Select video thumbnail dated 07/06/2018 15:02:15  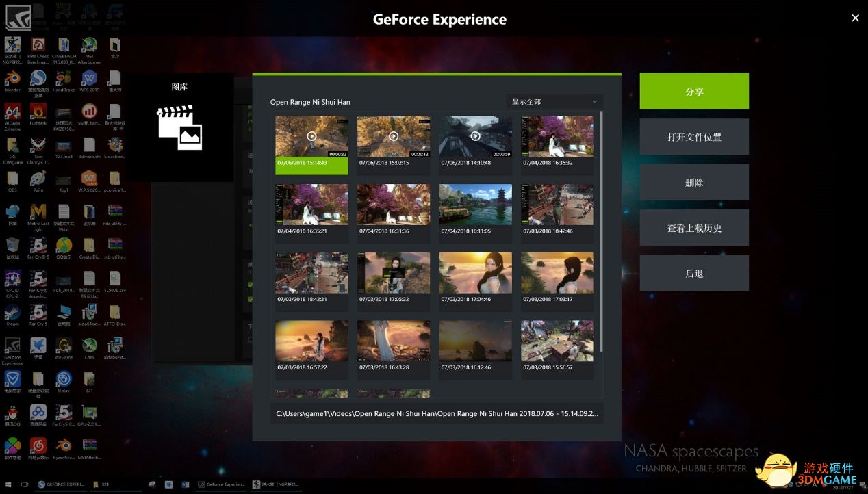394,144
